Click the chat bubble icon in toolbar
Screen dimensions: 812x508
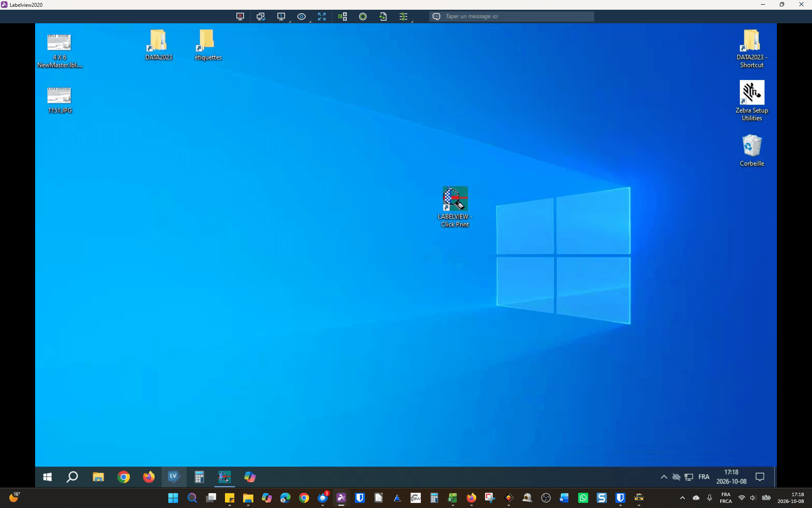tap(436, 17)
